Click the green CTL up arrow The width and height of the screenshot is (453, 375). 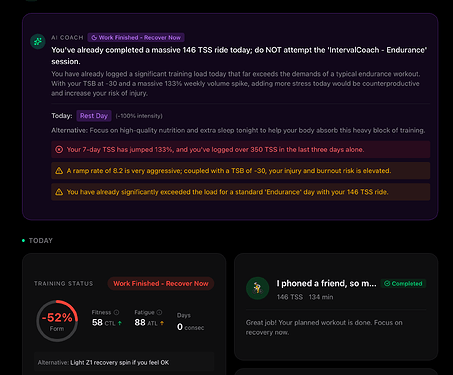click(x=120, y=323)
